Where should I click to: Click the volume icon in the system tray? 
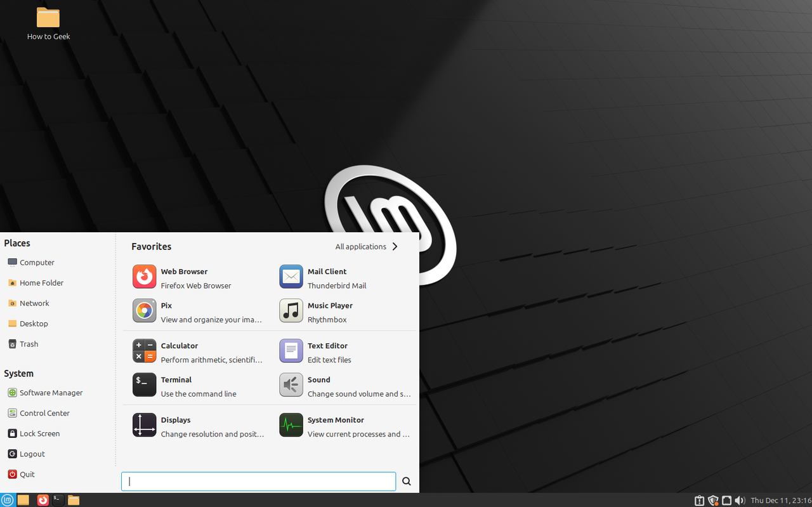pyautogui.click(x=740, y=500)
